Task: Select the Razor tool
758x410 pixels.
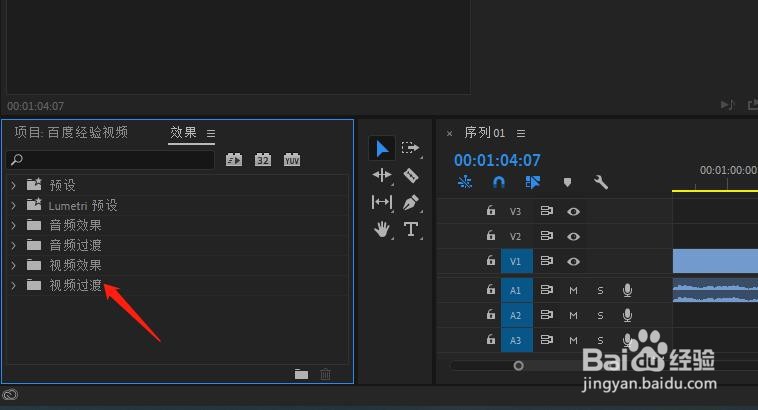Action: pos(410,175)
